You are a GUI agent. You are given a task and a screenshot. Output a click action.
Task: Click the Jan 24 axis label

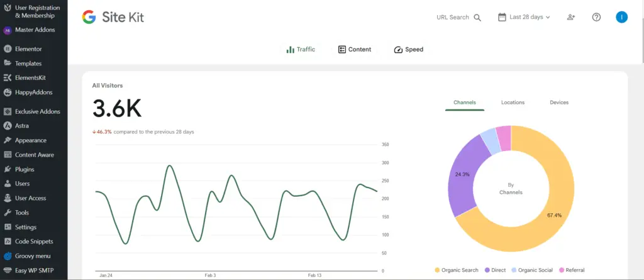(106, 275)
